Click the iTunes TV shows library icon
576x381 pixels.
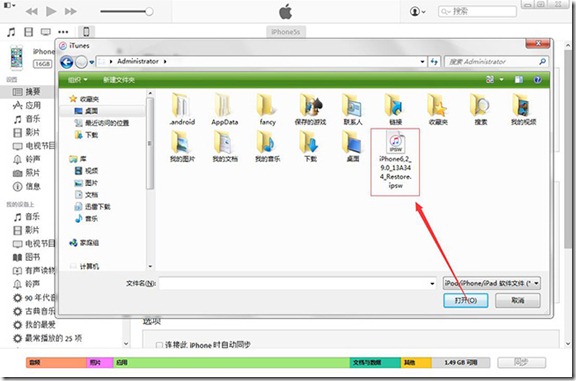pyautogui.click(x=46, y=32)
